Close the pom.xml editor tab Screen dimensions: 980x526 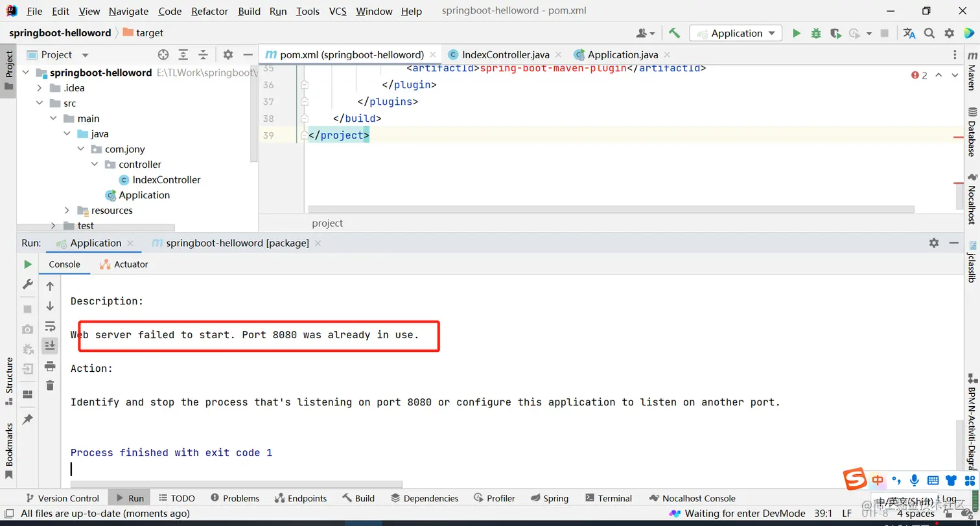click(433, 55)
